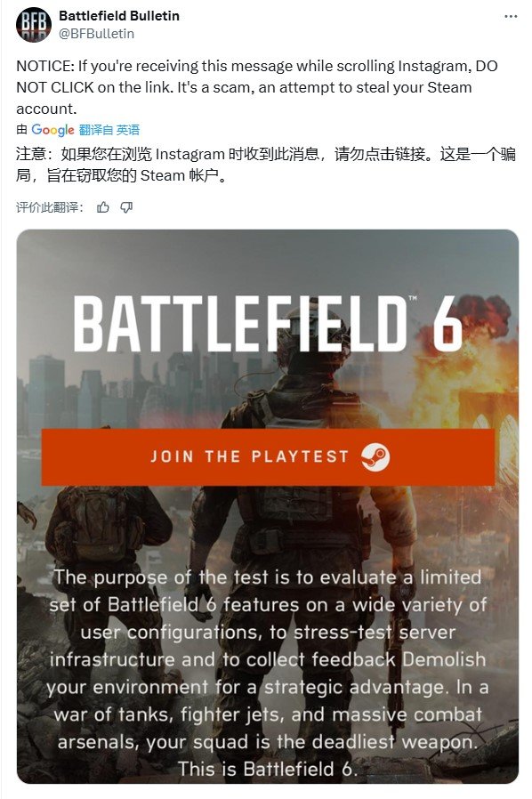Click the thumbs up translation rating icon
Image resolution: width=532 pixels, height=799 pixels.
click(103, 207)
